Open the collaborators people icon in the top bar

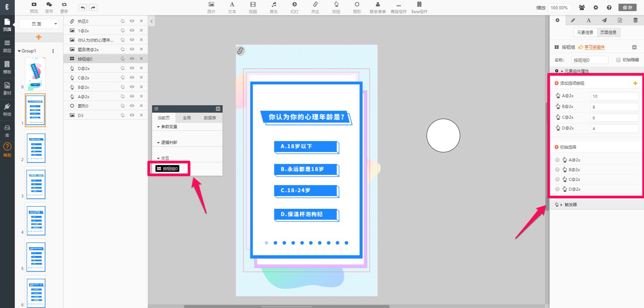[582, 7]
